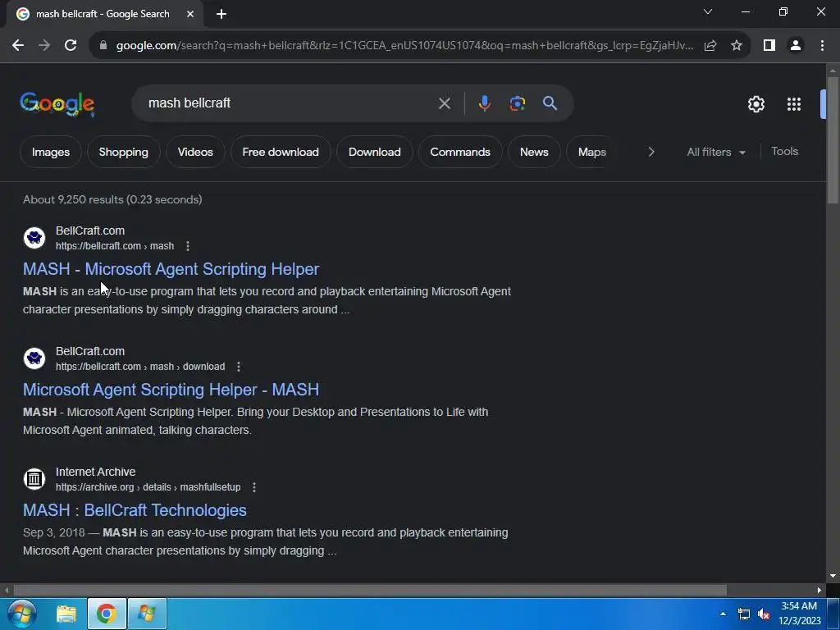Open Google quick settings gear
The image size is (840, 630).
pos(756,104)
